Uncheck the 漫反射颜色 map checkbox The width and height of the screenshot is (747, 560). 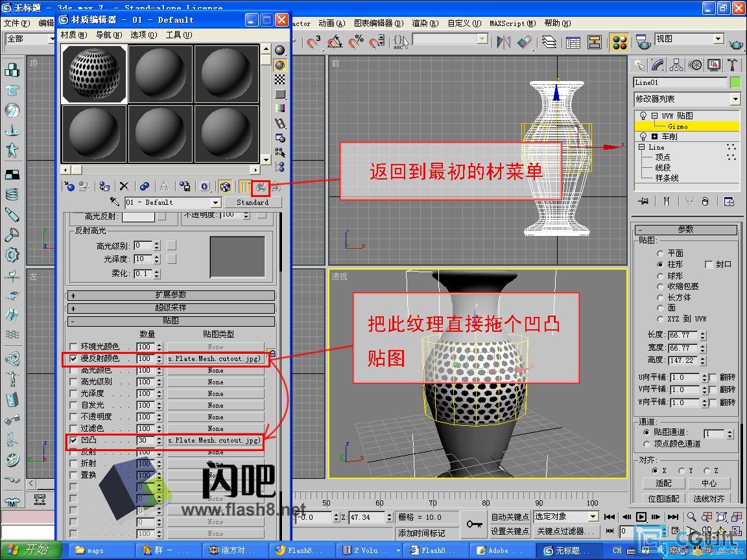coord(73,358)
